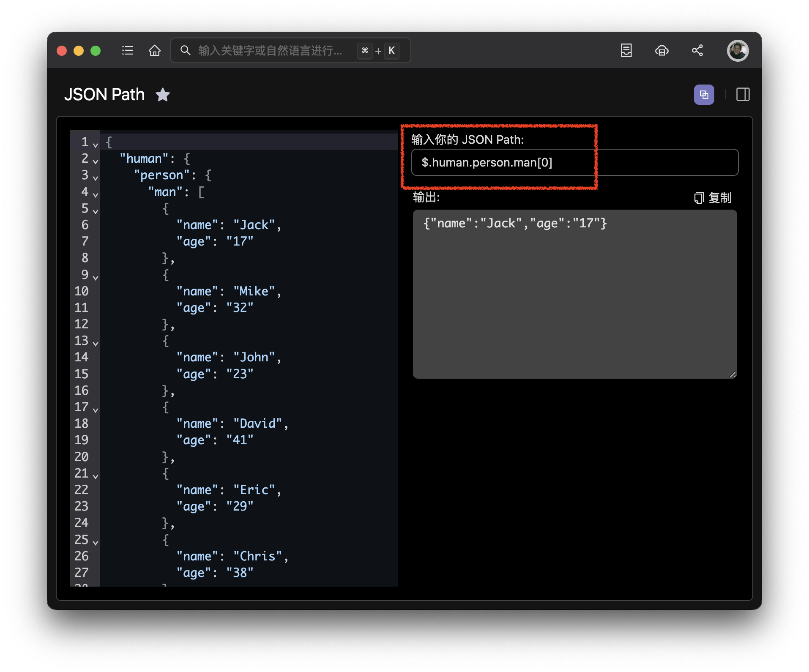Click the green maximize window button
Viewport: 809px width, 672px height.
pos(96,51)
